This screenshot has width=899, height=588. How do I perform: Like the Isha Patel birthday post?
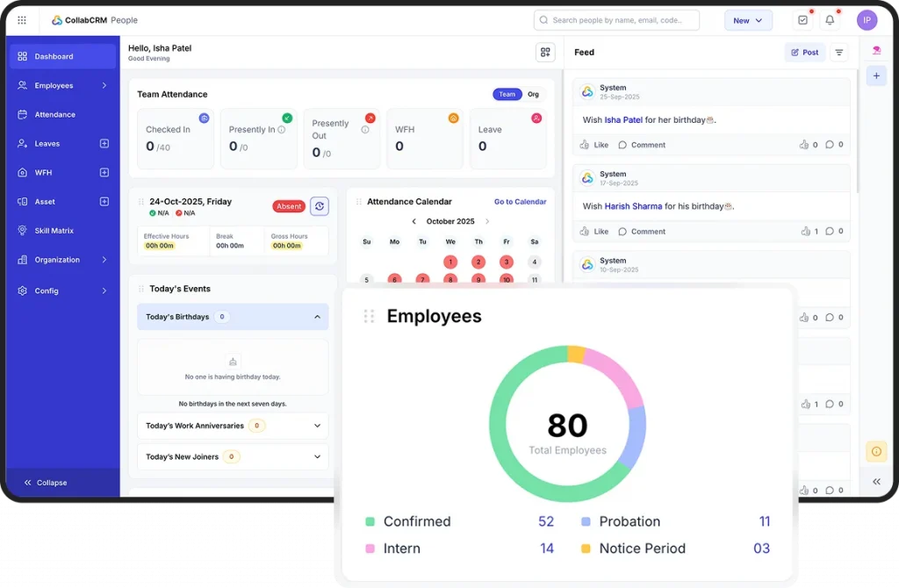[594, 145]
